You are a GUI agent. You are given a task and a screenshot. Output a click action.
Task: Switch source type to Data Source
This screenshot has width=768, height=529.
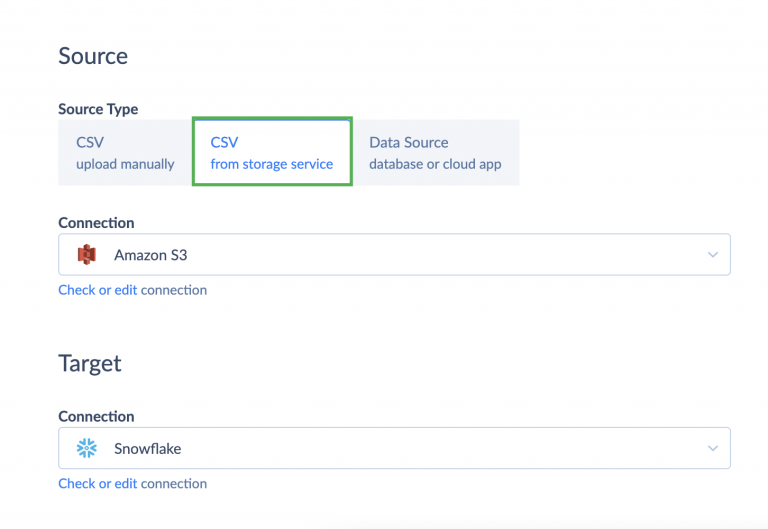(x=435, y=153)
